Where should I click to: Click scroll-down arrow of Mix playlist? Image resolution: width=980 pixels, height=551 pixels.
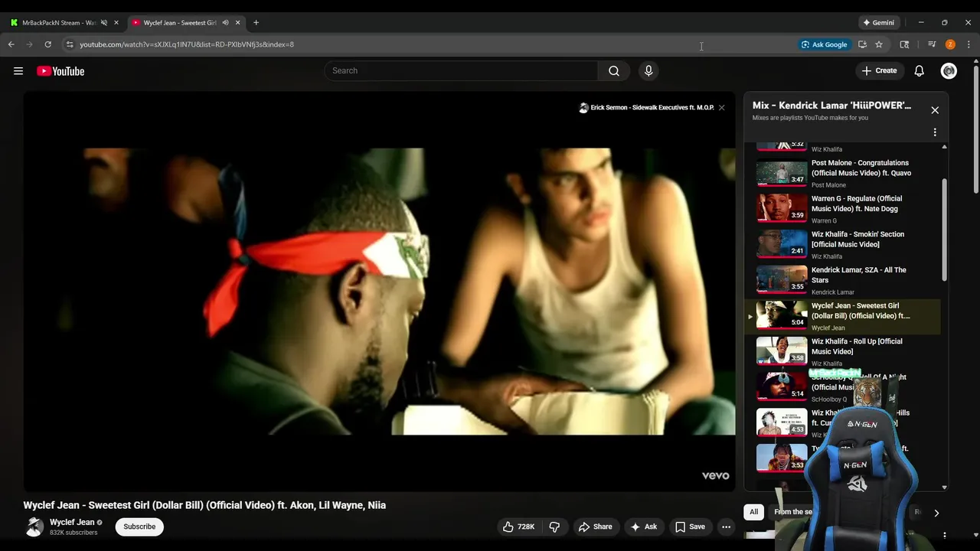pyautogui.click(x=944, y=487)
